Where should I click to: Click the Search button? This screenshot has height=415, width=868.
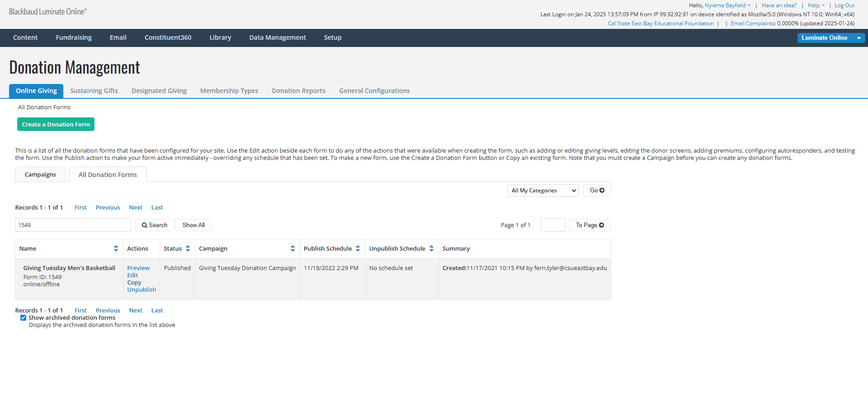pyautogui.click(x=155, y=225)
